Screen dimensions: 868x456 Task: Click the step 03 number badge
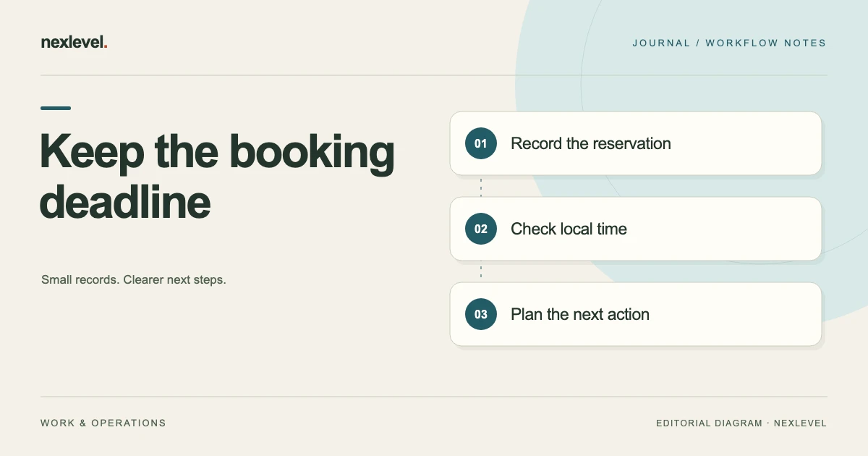[x=481, y=314]
